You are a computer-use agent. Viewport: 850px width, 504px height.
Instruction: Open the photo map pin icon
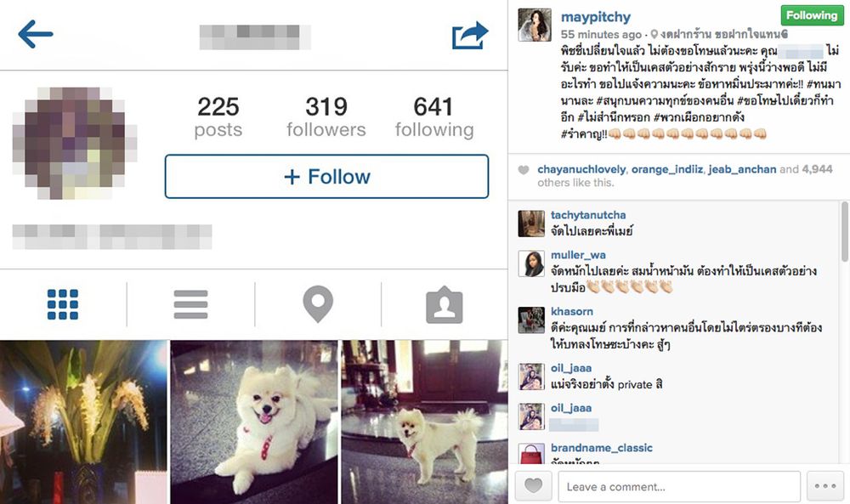coord(318,304)
